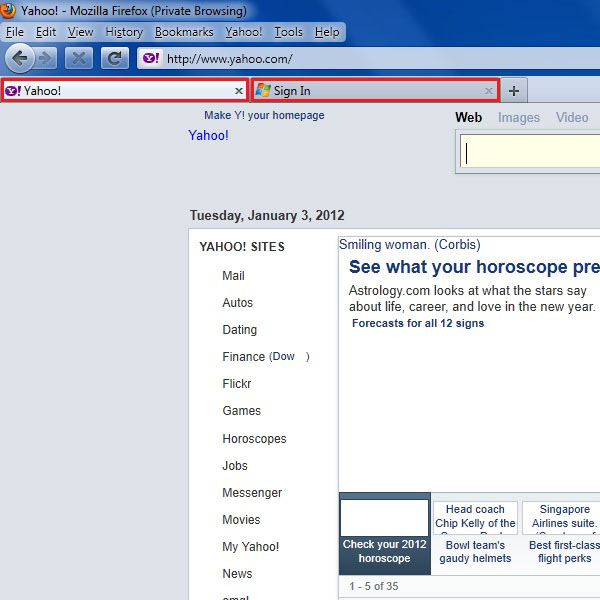Viewport: 600px width, 600px height.
Task: Open the Yahoo! menu in menu bar
Action: pyautogui.click(x=243, y=32)
